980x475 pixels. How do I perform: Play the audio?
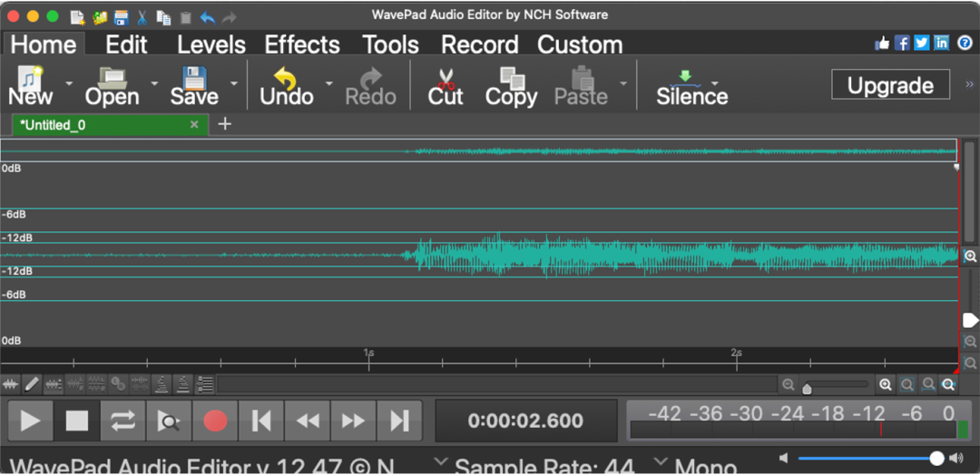click(30, 421)
